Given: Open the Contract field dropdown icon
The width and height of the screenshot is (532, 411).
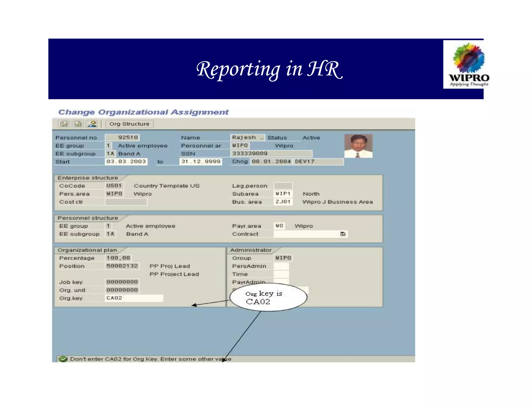Looking at the screenshot, I should point(343,234).
